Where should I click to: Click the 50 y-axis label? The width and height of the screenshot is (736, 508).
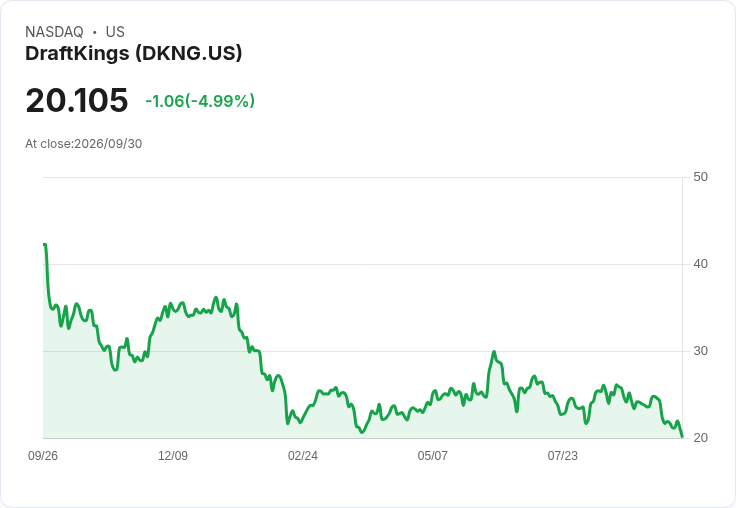pos(700,177)
